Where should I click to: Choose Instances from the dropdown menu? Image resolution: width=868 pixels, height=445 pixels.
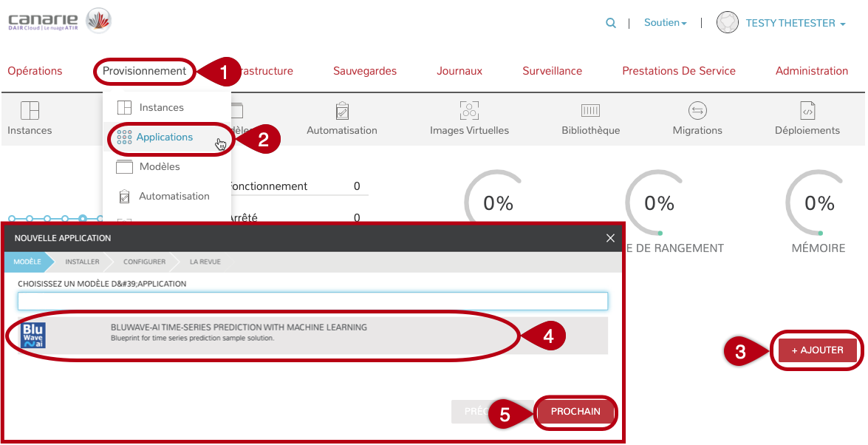(x=161, y=108)
